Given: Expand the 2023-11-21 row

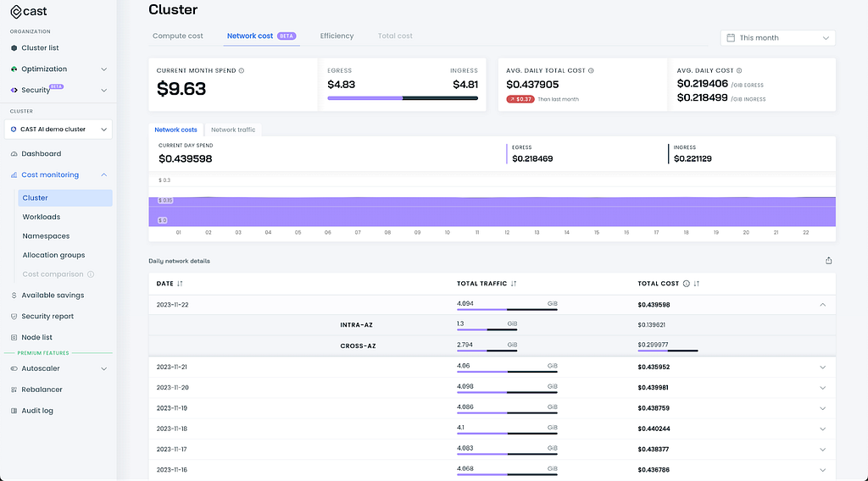Looking at the screenshot, I should pos(822,368).
